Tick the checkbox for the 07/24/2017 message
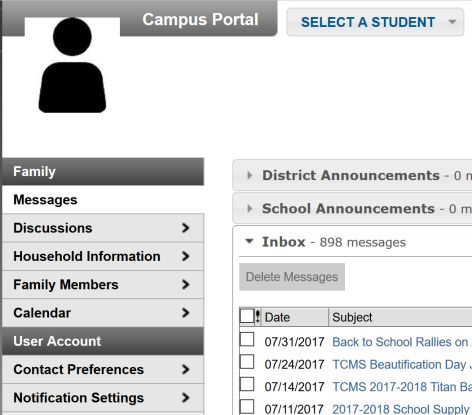The height and width of the screenshot is (415, 472). point(247,362)
